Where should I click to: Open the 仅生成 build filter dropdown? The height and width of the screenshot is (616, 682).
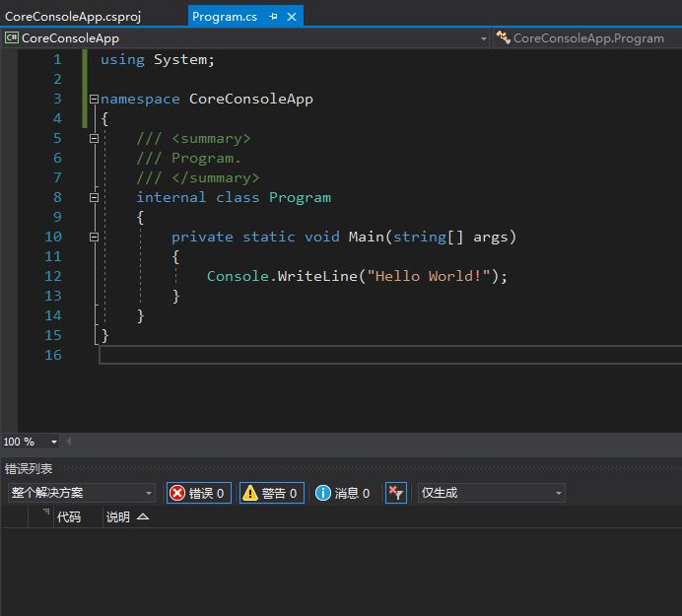492,493
